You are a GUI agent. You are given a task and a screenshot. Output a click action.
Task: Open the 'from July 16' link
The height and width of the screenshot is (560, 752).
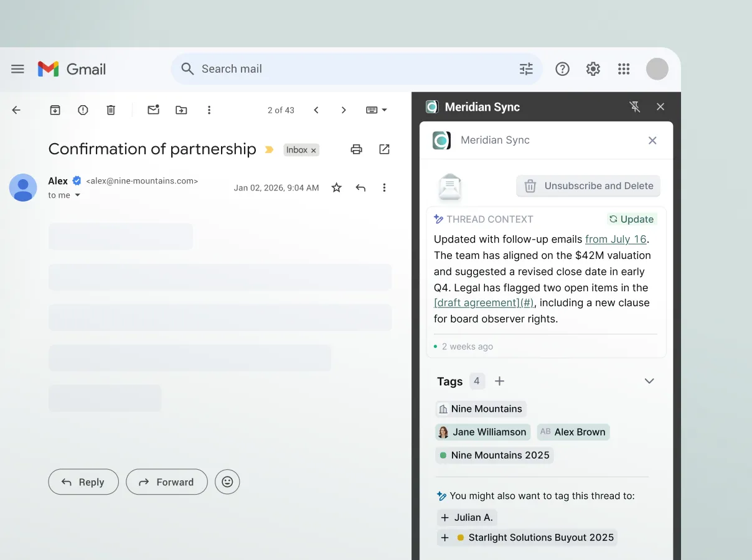pos(616,239)
